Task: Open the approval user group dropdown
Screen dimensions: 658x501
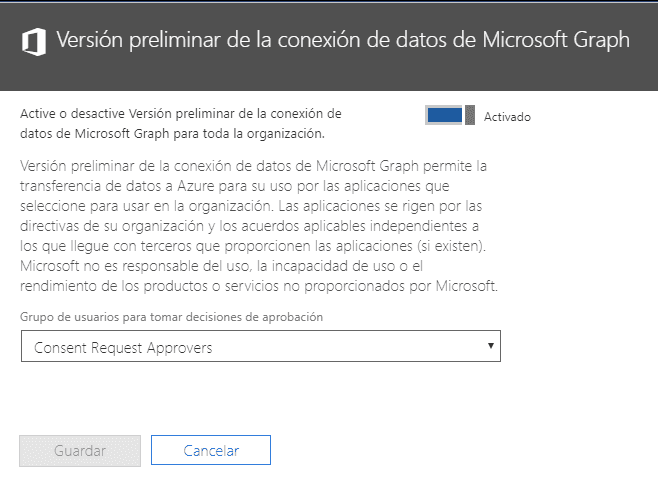Action: click(261, 346)
